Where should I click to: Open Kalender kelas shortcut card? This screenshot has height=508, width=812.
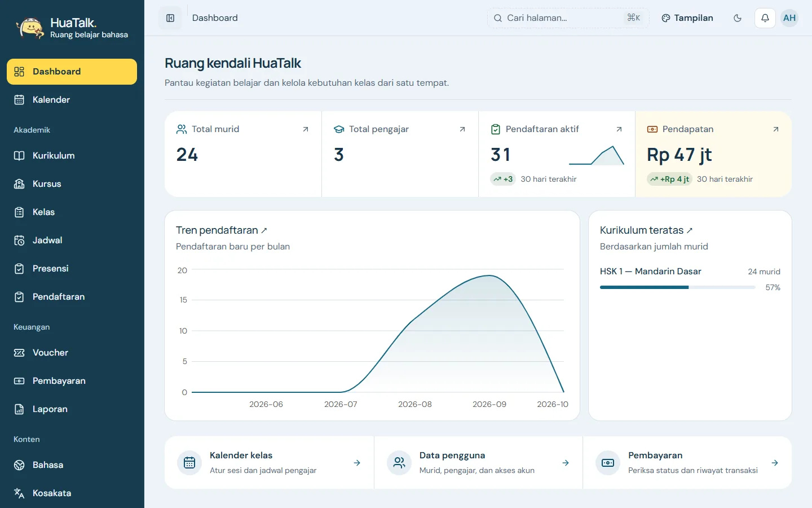(269, 463)
